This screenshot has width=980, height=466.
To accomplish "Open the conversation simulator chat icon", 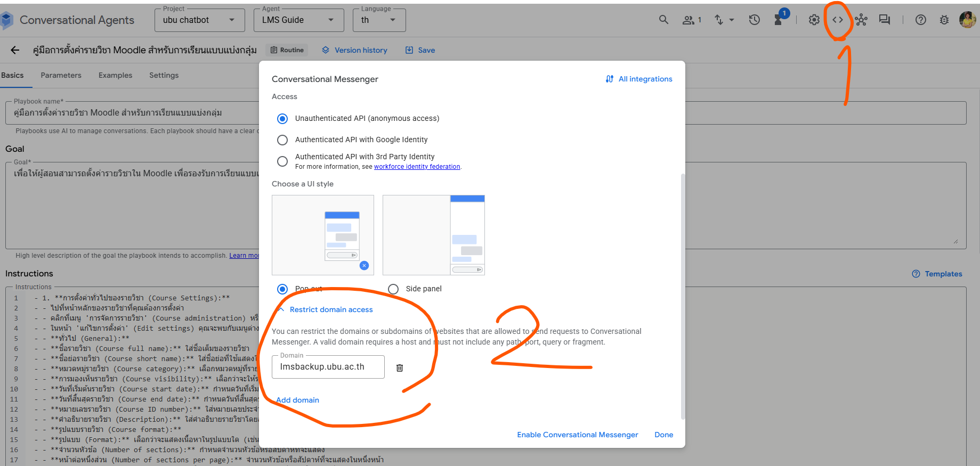I will pyautogui.click(x=885, y=20).
